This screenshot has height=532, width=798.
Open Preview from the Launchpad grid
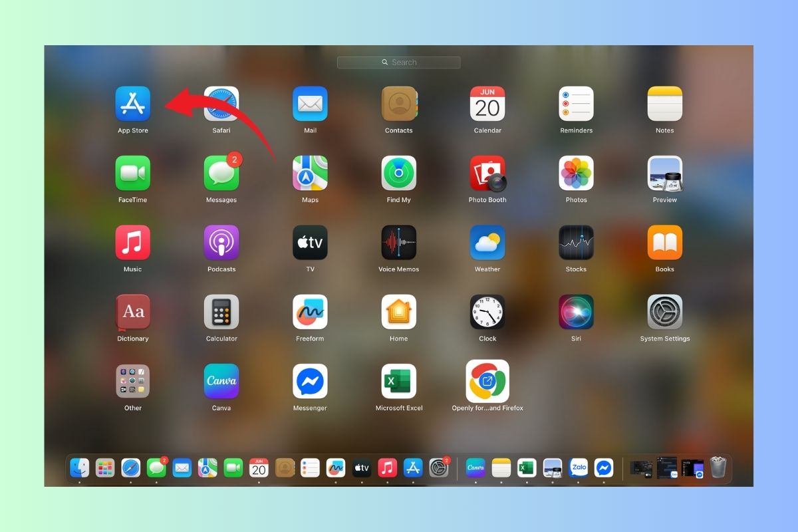[x=665, y=173]
